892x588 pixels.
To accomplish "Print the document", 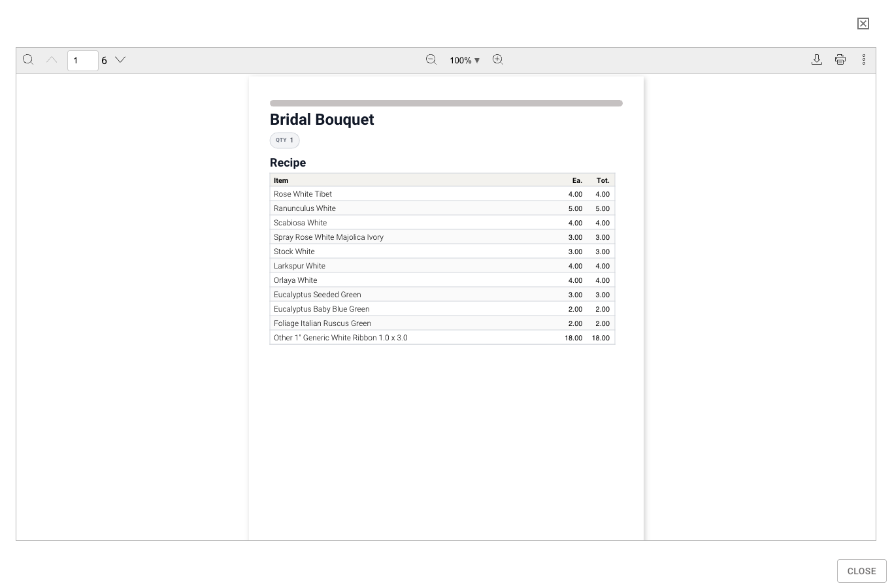I will (840, 59).
